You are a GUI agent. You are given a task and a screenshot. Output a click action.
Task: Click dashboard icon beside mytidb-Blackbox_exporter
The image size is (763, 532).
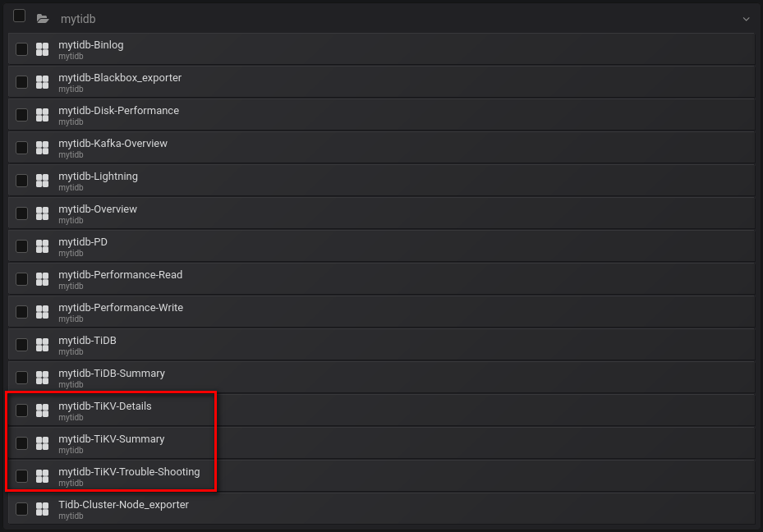coord(43,82)
